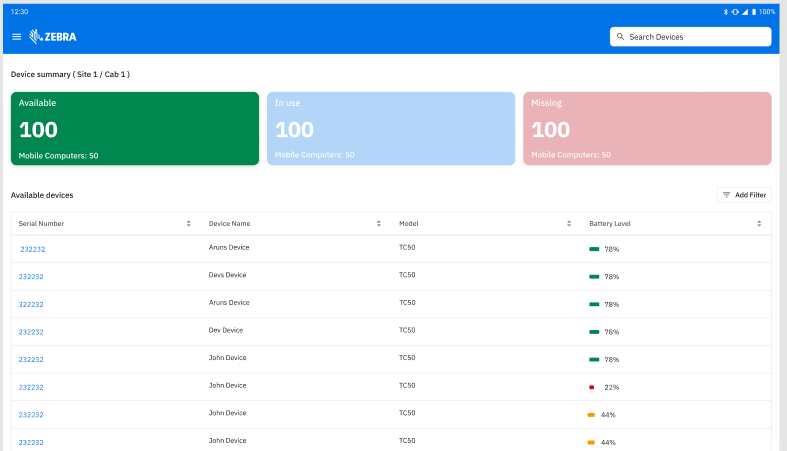Click the Devs Device row name
The image size is (787, 451).
pyautogui.click(x=227, y=275)
